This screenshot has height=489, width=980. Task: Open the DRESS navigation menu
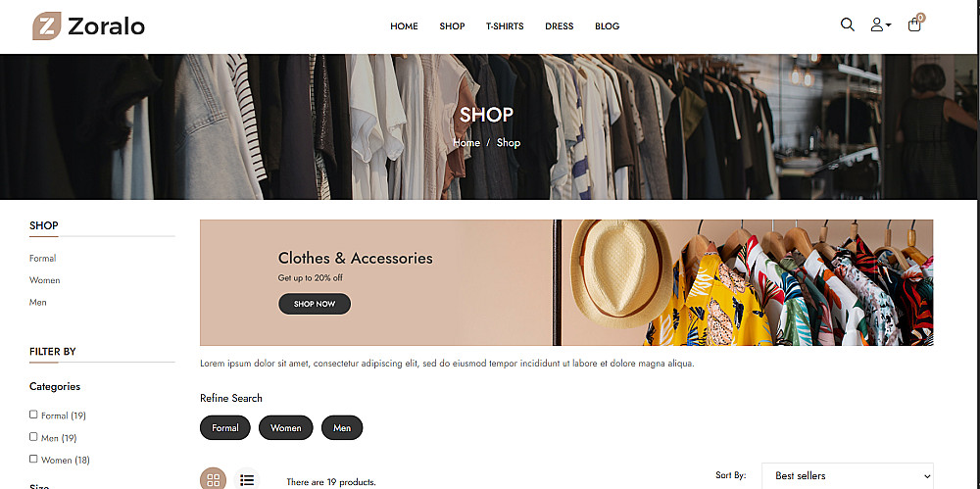560,26
